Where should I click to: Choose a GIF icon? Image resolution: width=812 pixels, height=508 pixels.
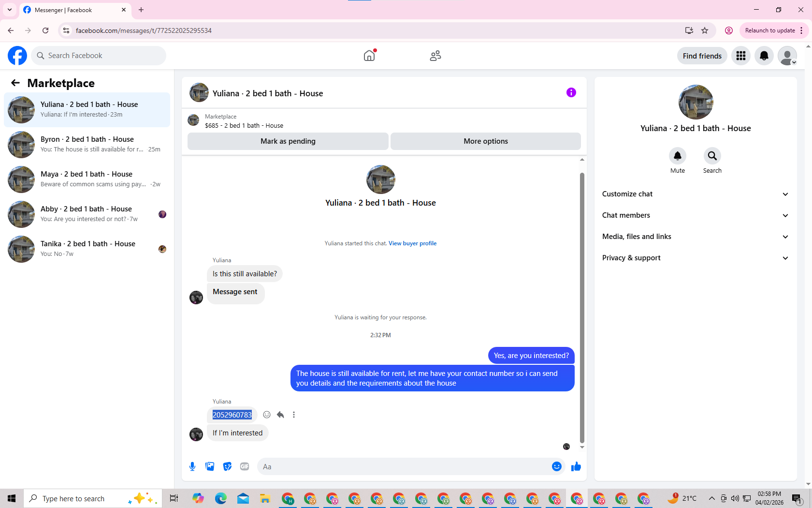pos(245,466)
